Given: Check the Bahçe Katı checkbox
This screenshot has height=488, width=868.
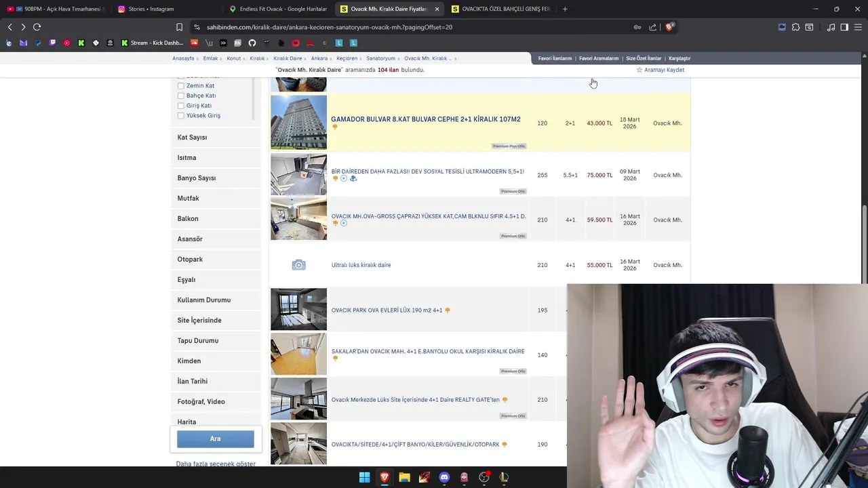Looking at the screenshot, I should point(180,96).
